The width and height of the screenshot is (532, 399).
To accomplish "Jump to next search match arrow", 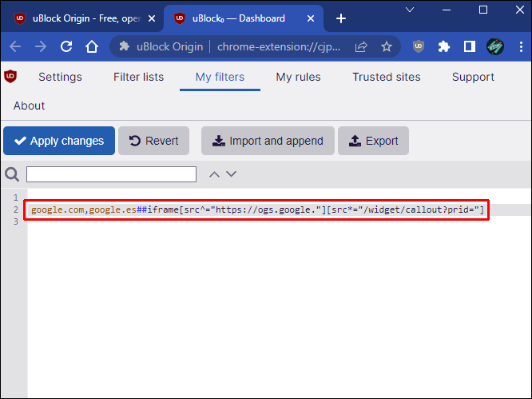I will pos(232,174).
